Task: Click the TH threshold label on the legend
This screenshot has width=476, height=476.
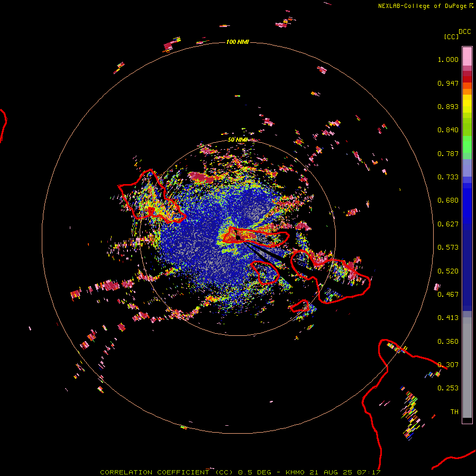Action: tap(454, 412)
